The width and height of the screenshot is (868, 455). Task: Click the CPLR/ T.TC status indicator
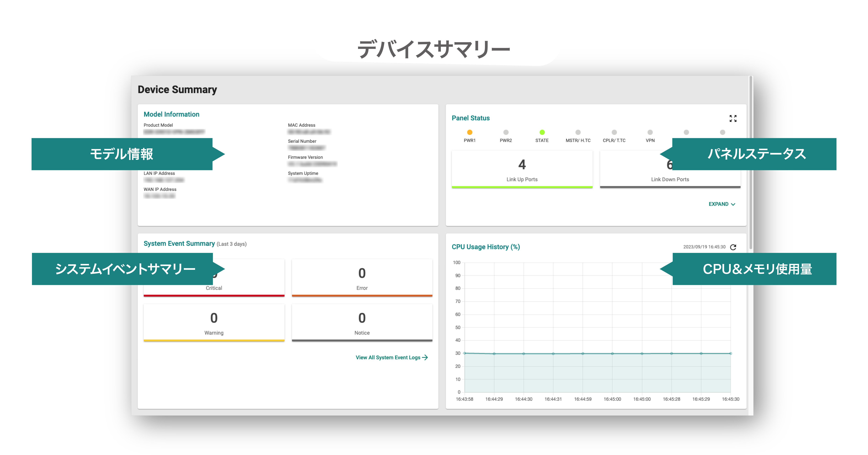(614, 132)
